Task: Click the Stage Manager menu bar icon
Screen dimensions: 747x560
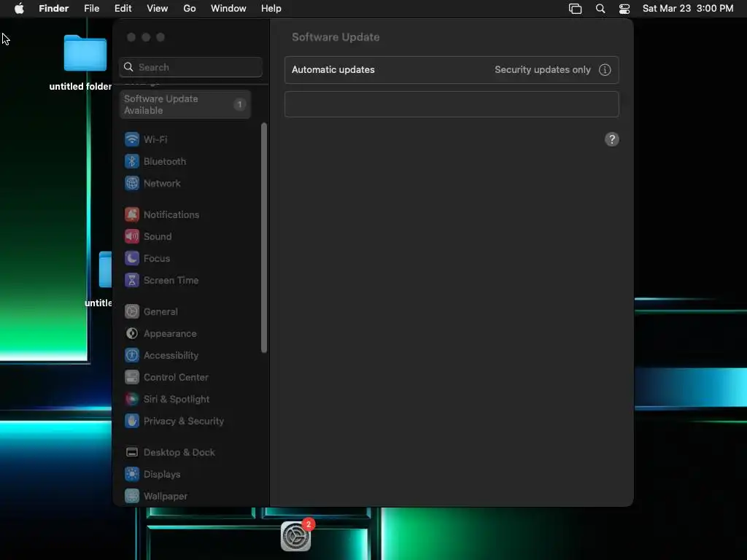Action: tap(575, 9)
